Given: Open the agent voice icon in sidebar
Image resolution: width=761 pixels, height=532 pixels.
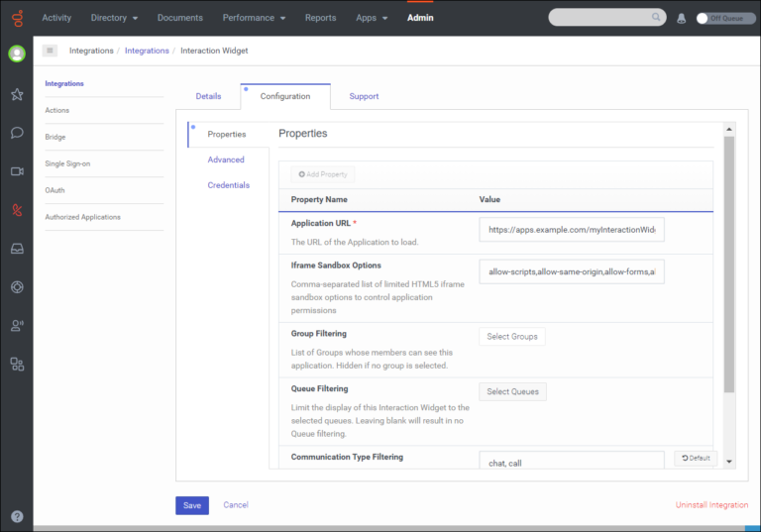Looking at the screenshot, I should (17, 325).
